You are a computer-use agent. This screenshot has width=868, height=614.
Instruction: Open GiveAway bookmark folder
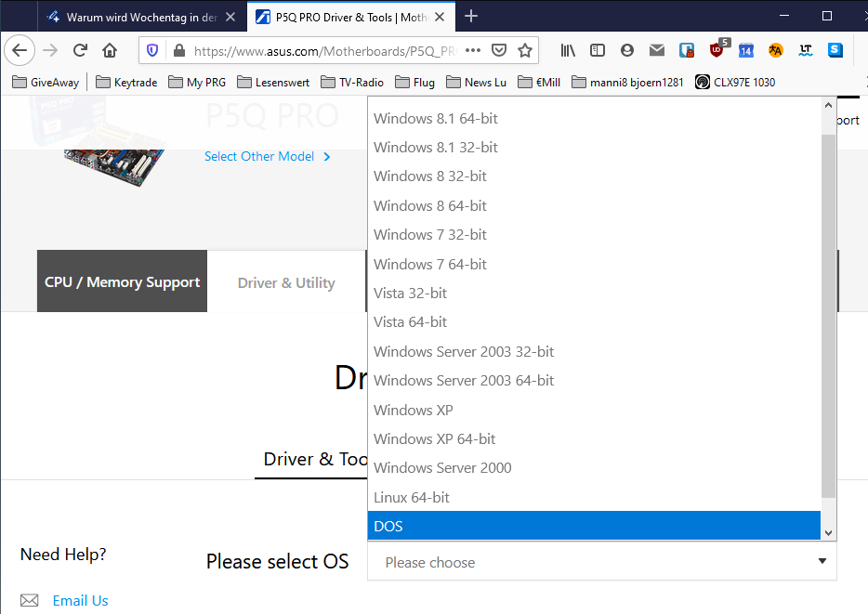tap(46, 83)
